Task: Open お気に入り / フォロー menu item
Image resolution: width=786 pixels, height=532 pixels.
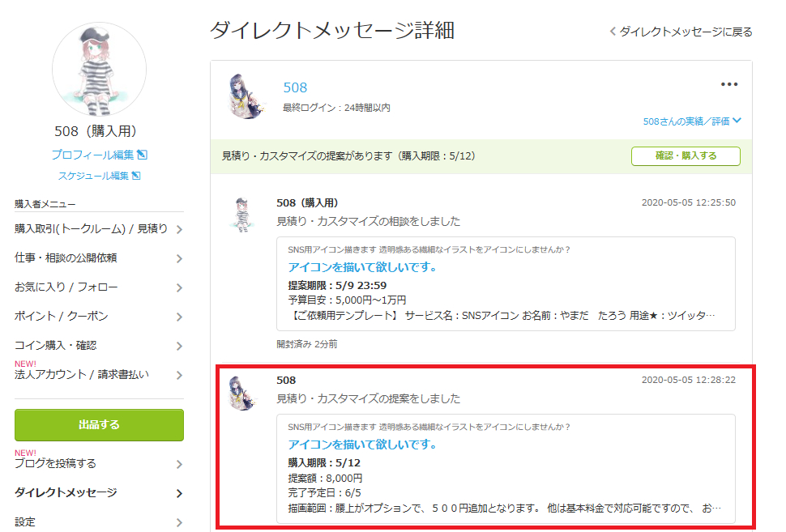Action: 99,287
